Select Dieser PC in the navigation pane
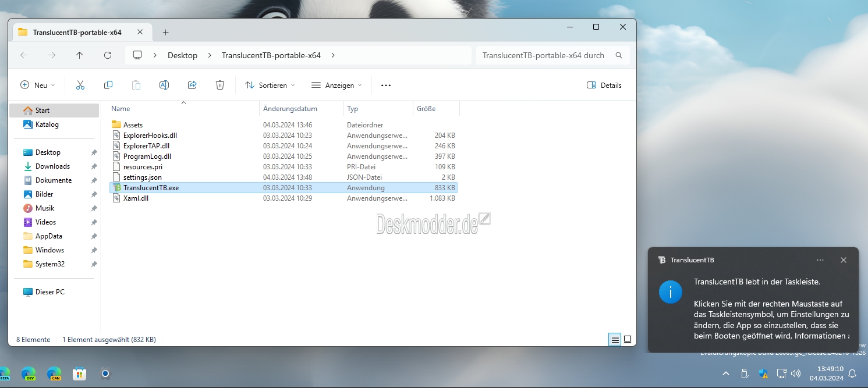868x388 pixels. click(x=54, y=292)
